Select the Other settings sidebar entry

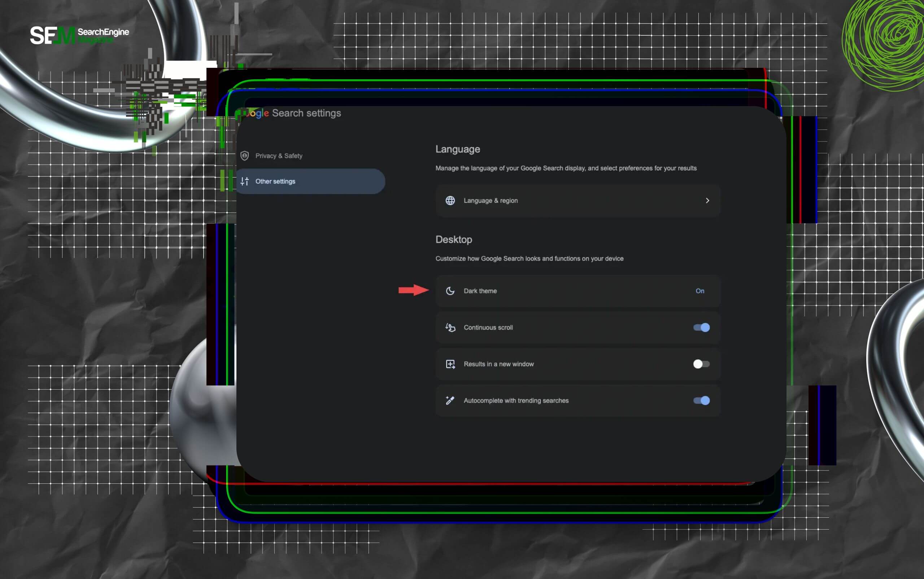(276, 181)
